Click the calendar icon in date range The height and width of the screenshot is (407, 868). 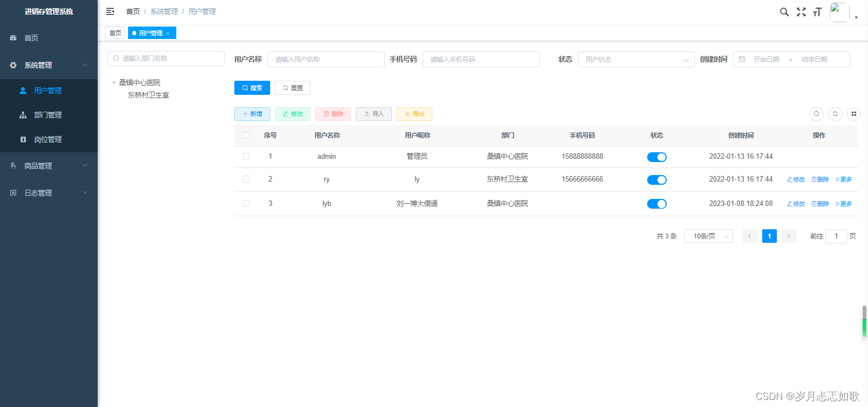pyautogui.click(x=742, y=60)
